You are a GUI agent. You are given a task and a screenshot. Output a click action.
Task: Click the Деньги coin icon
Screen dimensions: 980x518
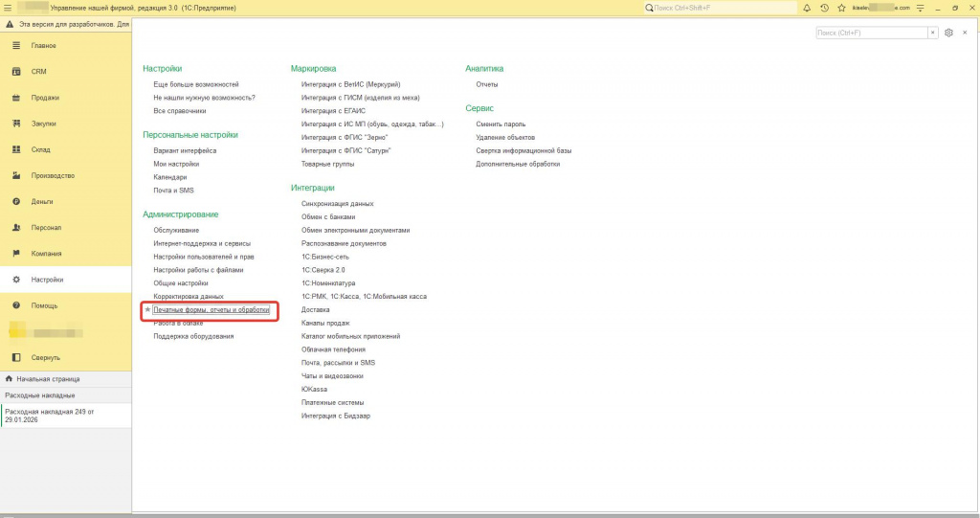16,201
